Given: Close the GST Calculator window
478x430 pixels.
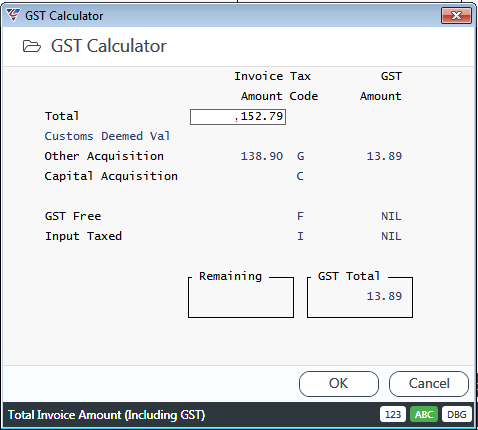Looking at the screenshot, I should [456, 16].
